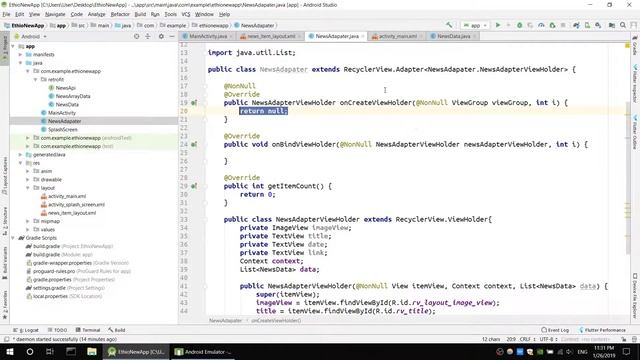
Task: Click the collapse-all icon in Project panel
Action: (x=148, y=36)
